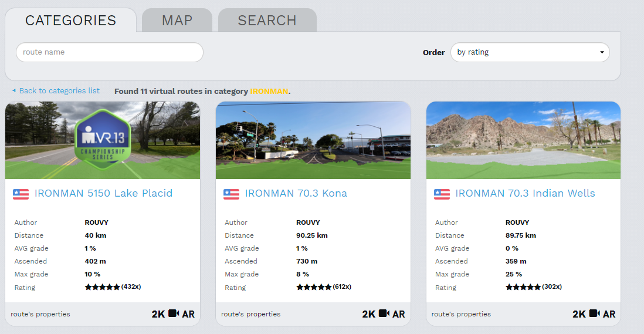
Task: Open the Order by rating dropdown
Action: click(530, 52)
